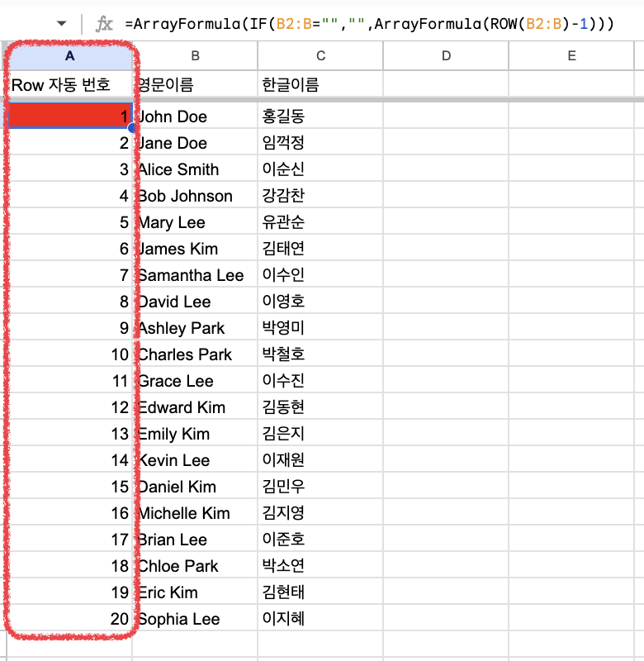Screen dimensions: 644x661
Task: Click the auto number cell showing 12
Action: click(x=70, y=407)
